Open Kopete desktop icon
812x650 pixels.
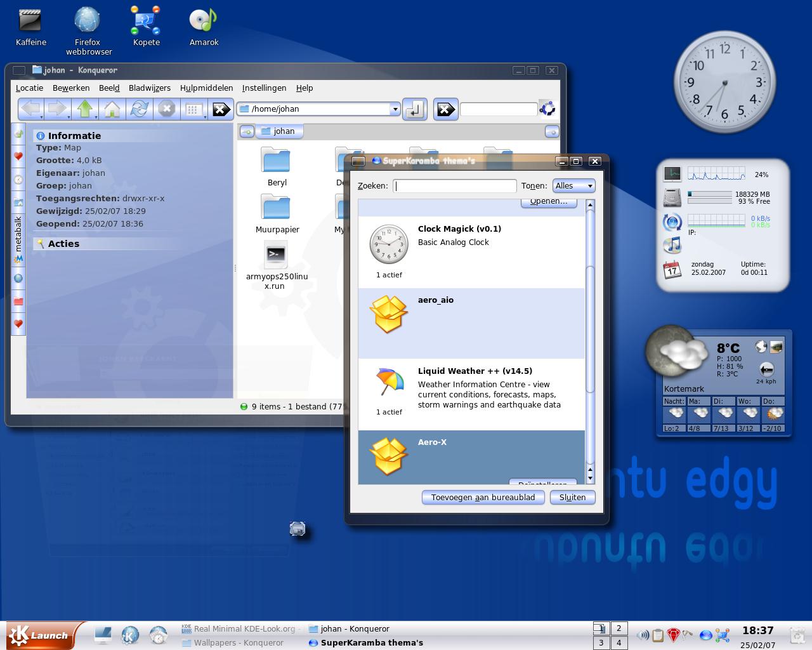pos(146,27)
